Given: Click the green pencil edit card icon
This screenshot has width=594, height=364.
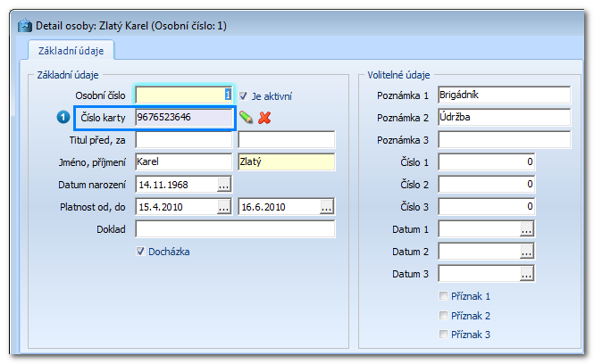Looking at the screenshot, I should pos(247,117).
